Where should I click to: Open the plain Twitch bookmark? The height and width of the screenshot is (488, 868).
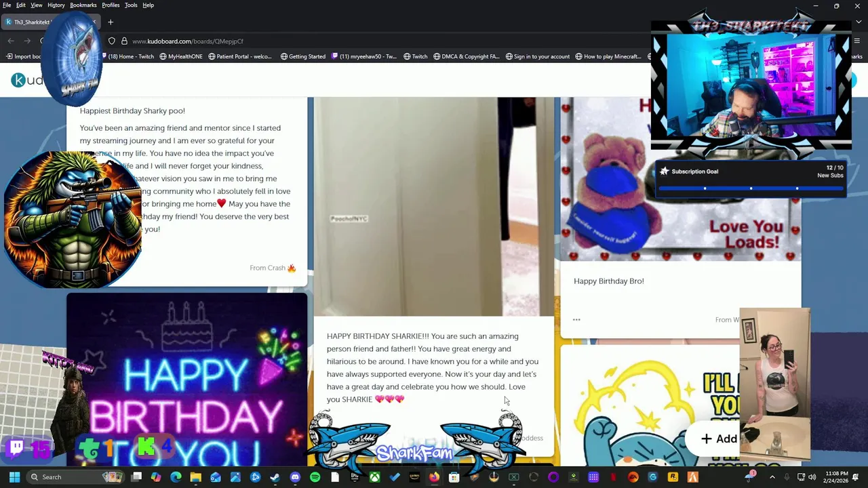point(415,56)
